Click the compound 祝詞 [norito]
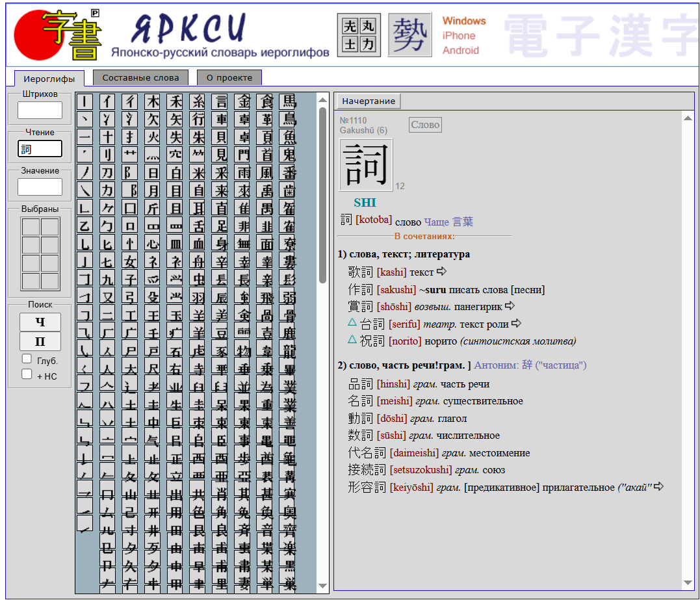Image resolution: width=700 pixels, height=600 pixels. [x=391, y=341]
